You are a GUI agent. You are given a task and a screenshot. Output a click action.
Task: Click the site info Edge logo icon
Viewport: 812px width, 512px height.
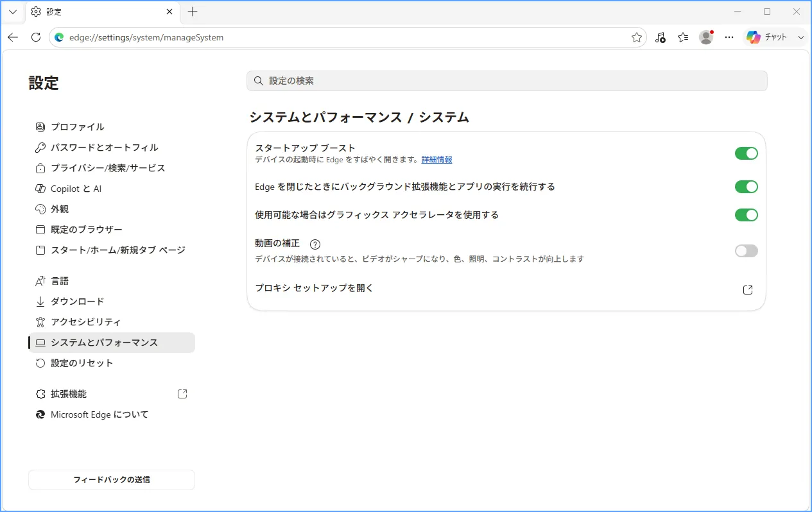[x=60, y=37]
